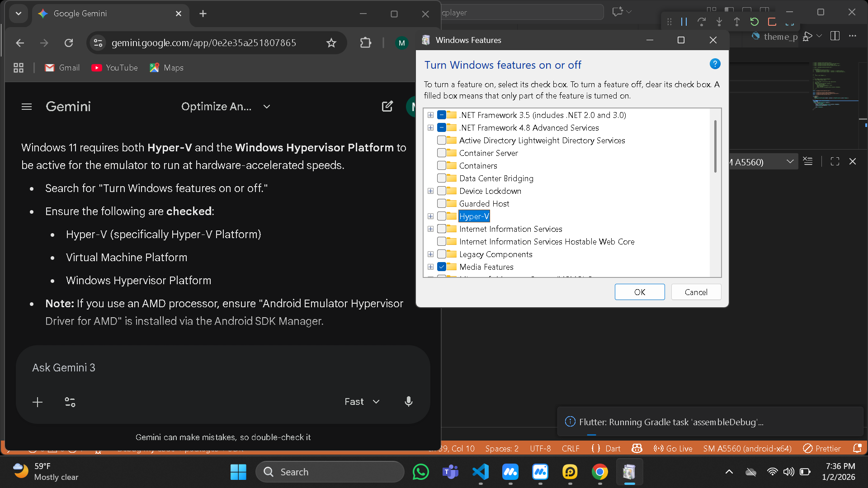Check the Hyper-V feature checkbox
This screenshot has width=868, height=488.
point(442,216)
